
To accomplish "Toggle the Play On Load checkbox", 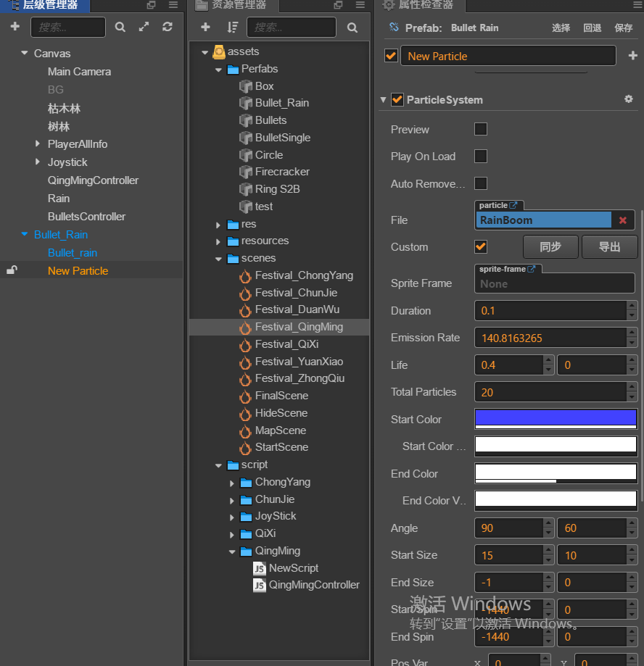I will (480, 157).
